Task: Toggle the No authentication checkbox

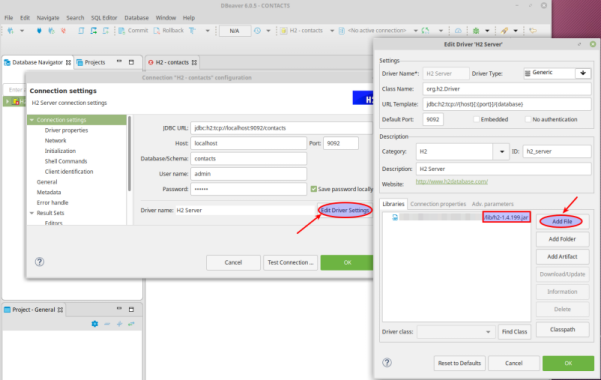Action: click(x=528, y=119)
